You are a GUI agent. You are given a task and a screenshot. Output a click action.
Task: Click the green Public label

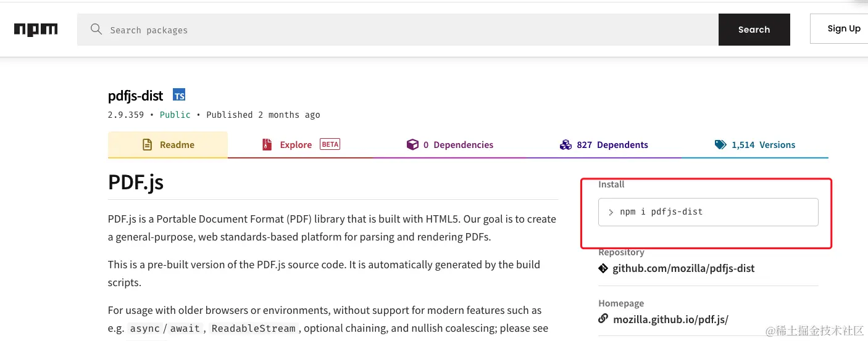click(175, 115)
